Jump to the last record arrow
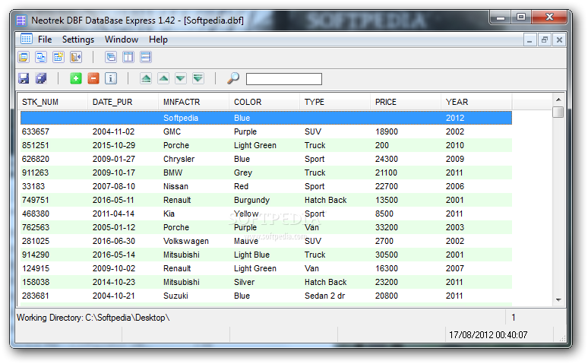 198,78
